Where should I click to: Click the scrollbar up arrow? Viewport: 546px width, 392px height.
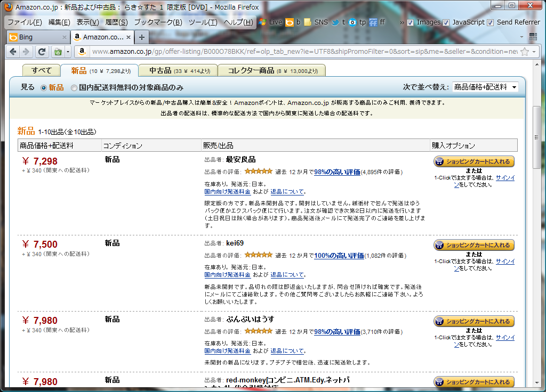tap(536, 64)
